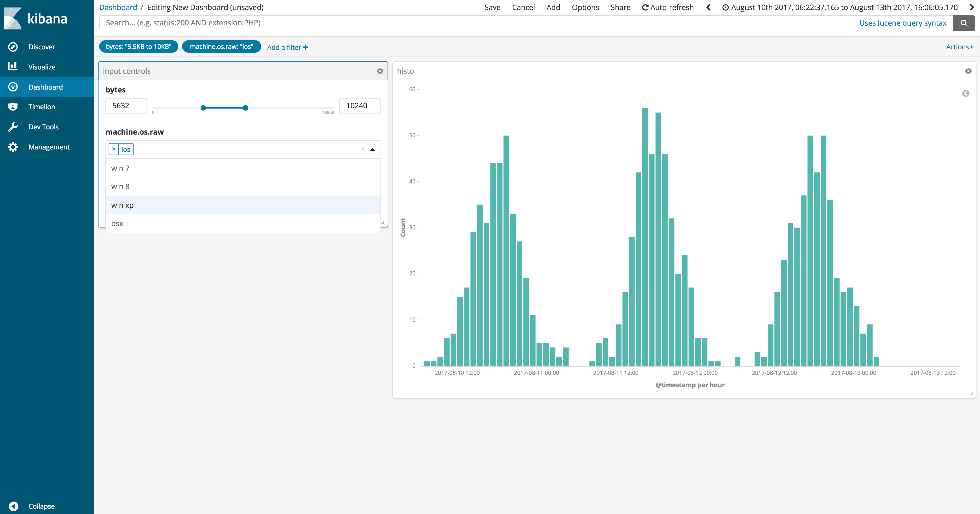980x514 pixels.
Task: Open the histo panel options gear
Action: pyautogui.click(x=968, y=71)
